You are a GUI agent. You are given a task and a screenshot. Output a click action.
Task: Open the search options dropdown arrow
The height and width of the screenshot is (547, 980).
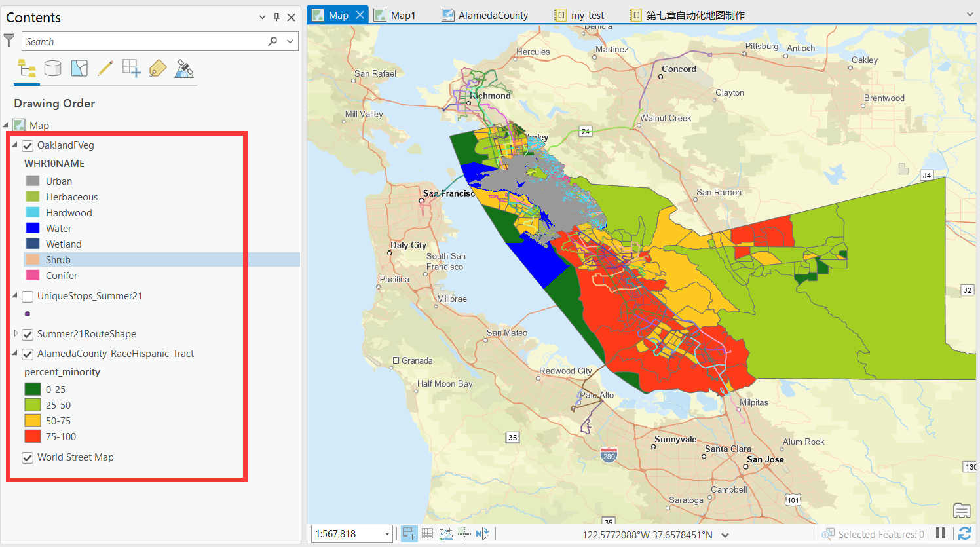290,41
